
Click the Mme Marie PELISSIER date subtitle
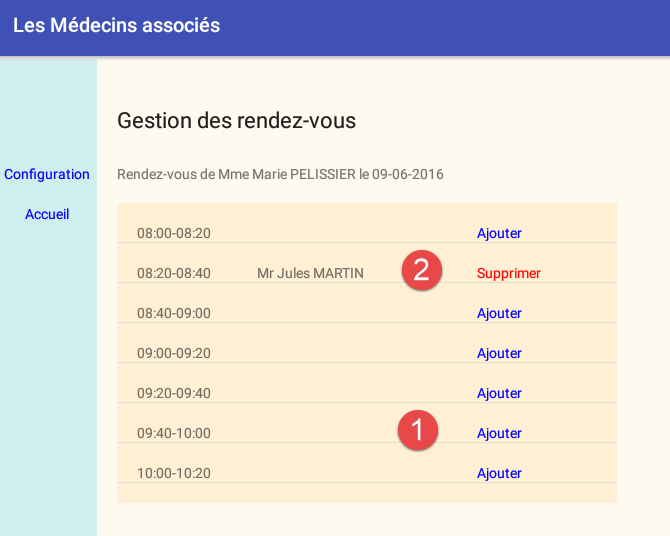pos(280,174)
